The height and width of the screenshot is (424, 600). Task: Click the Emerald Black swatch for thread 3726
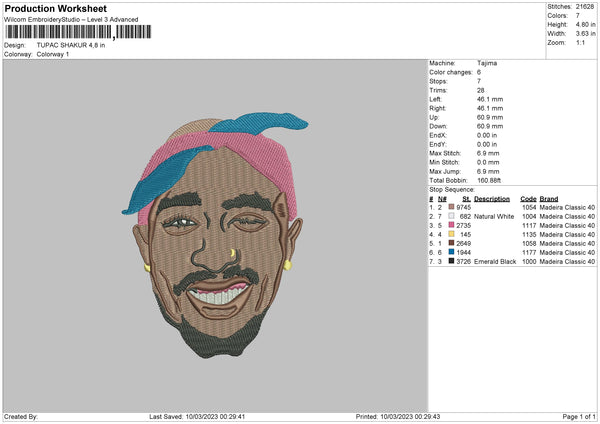pos(451,261)
